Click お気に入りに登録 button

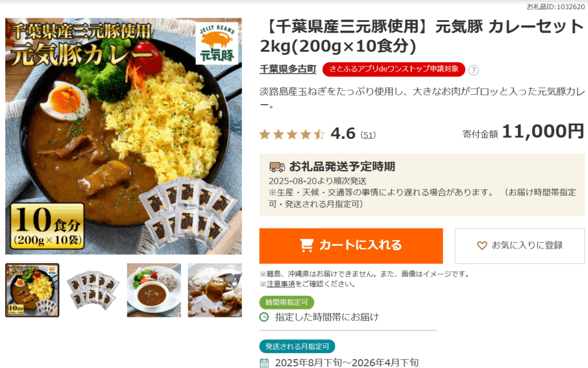click(x=520, y=246)
